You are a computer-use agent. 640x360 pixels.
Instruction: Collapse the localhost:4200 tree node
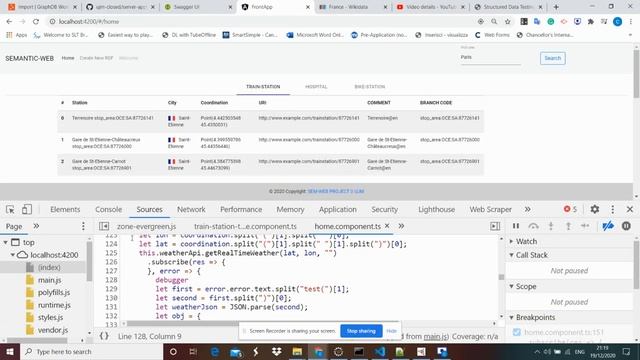13,255
